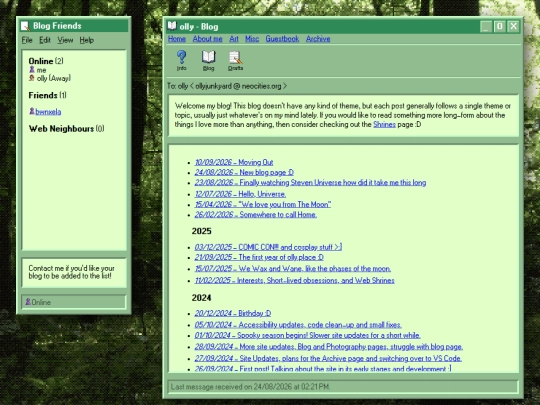Click the Blog Friends title bar icon
Image resolution: width=540 pixels, height=405 pixels.
pyautogui.click(x=25, y=26)
